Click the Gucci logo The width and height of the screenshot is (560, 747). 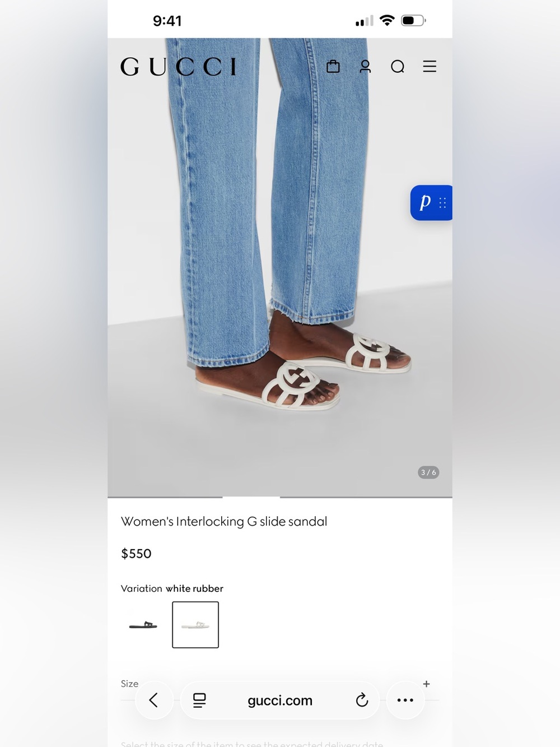(x=179, y=67)
